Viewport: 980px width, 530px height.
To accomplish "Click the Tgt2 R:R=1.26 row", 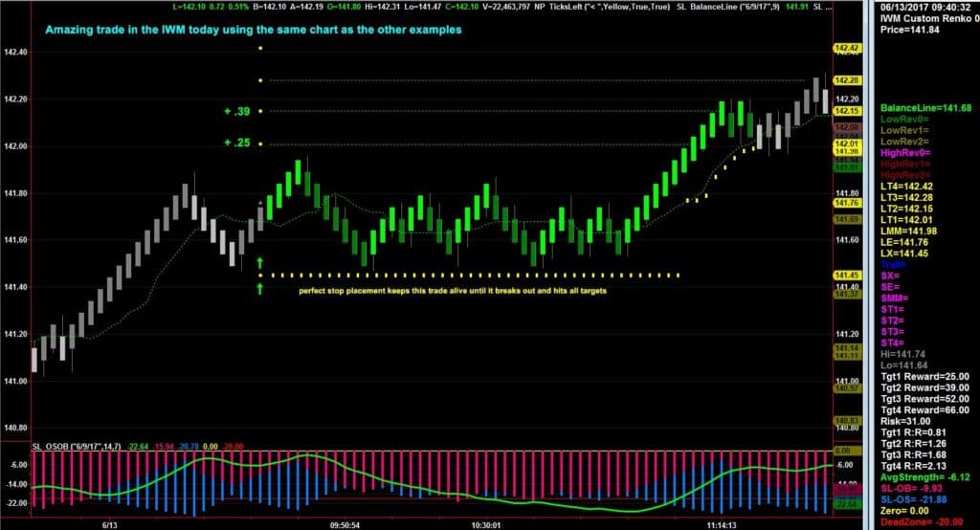I will 913,444.
